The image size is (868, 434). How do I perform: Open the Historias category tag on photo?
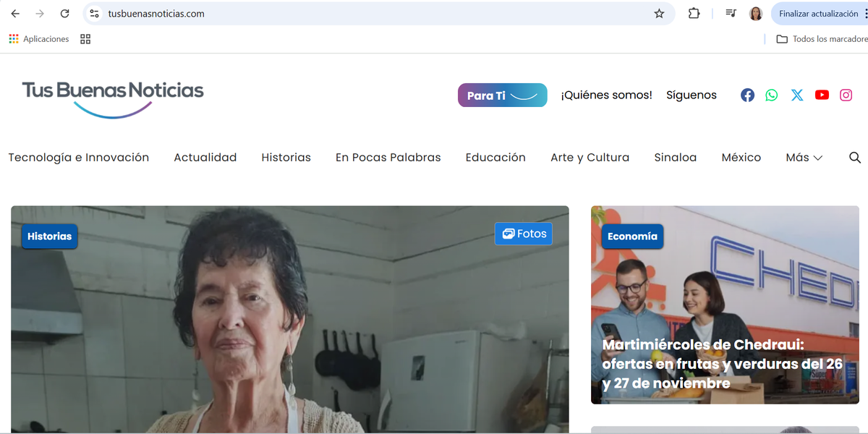coord(50,237)
